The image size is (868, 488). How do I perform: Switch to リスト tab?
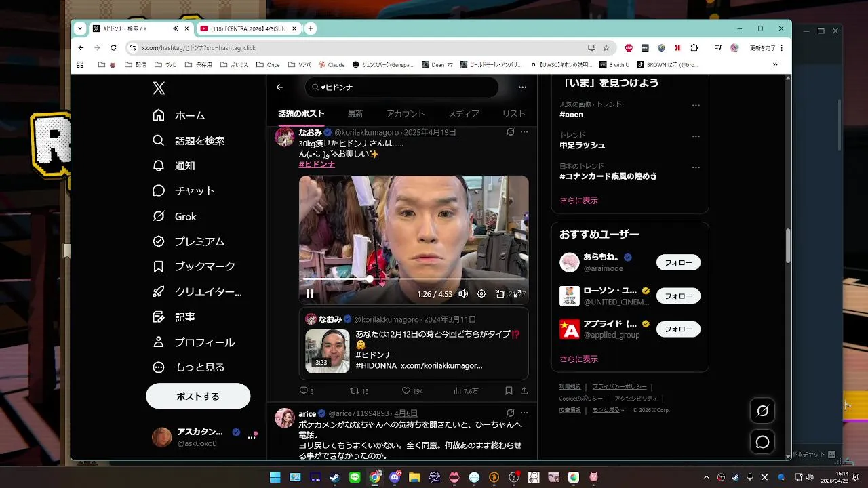tap(514, 114)
